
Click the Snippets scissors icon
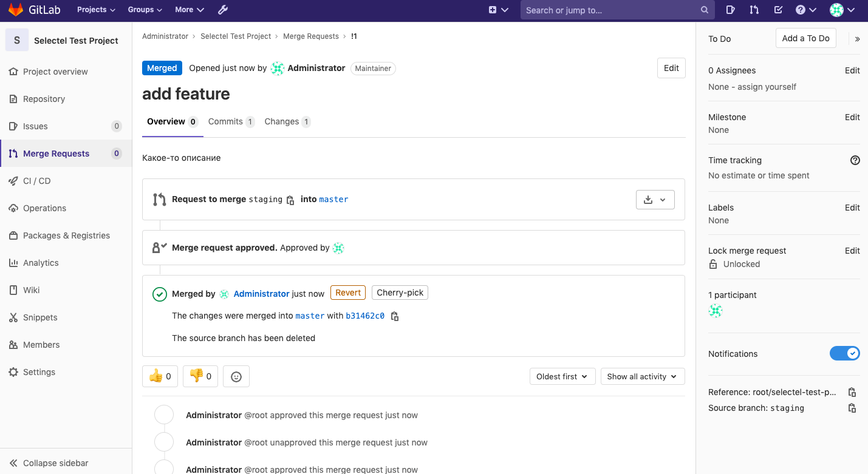(x=13, y=317)
